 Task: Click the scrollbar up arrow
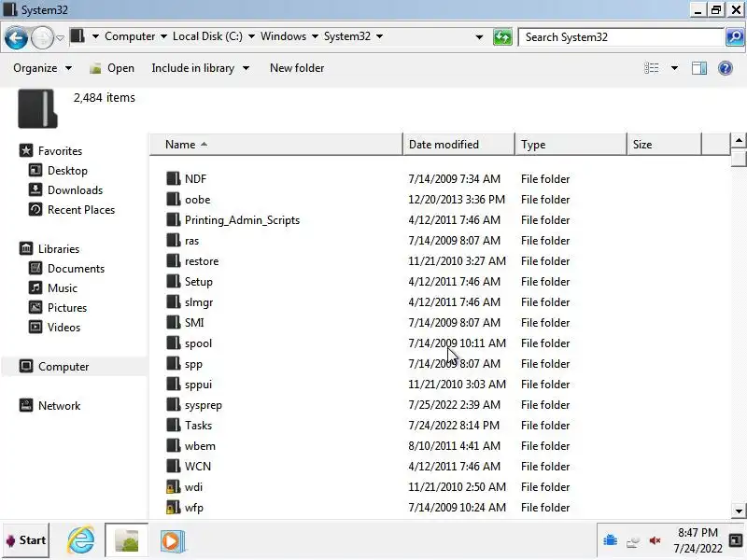coord(738,141)
